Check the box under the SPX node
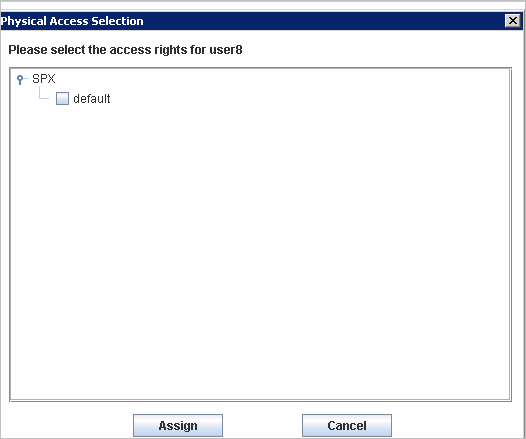 62,99
